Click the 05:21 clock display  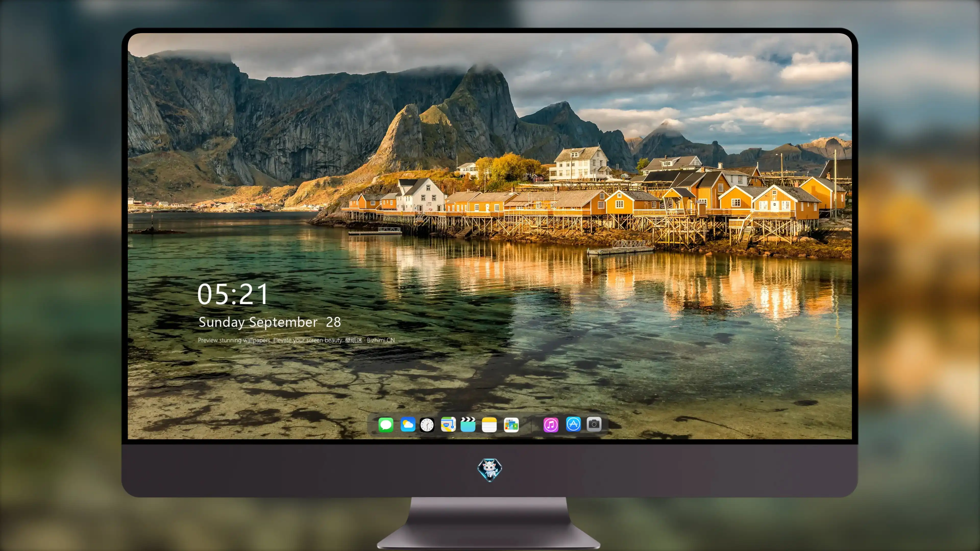click(x=232, y=294)
